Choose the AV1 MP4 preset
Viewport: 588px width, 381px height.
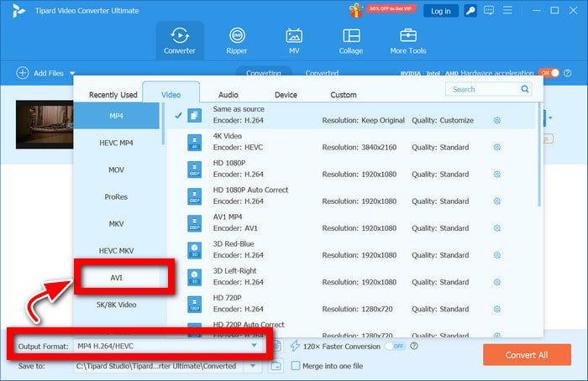[x=350, y=223]
